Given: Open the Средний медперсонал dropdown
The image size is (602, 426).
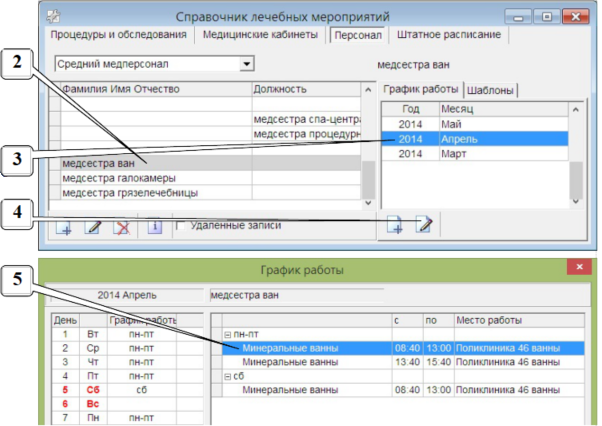Looking at the screenshot, I should (247, 65).
